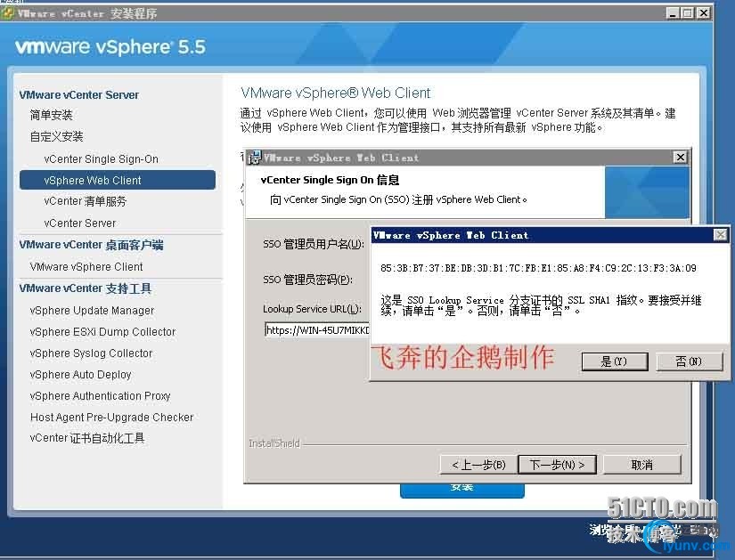
Task: Minimize the VMware vCenter installer window
Action: (x=673, y=13)
